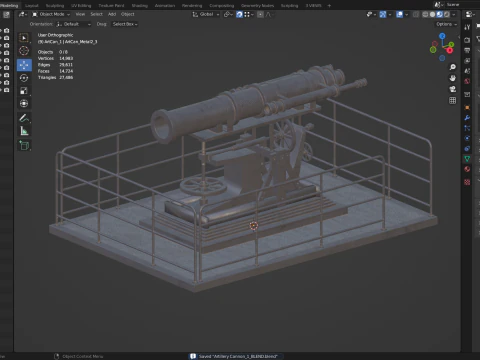The image size is (480, 360).
Task: Open editor type dropdown in viewport header
Action: tap(23, 14)
